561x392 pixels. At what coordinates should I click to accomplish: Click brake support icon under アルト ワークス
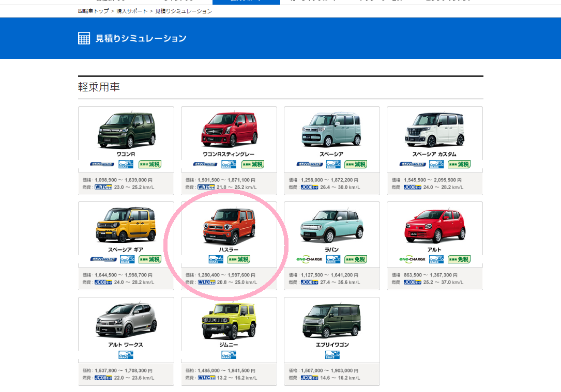(x=126, y=355)
